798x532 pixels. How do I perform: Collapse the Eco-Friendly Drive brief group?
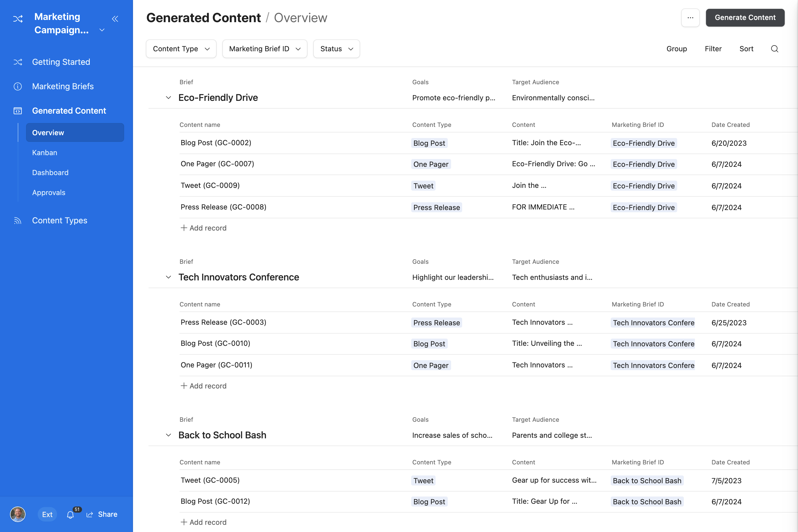point(168,97)
